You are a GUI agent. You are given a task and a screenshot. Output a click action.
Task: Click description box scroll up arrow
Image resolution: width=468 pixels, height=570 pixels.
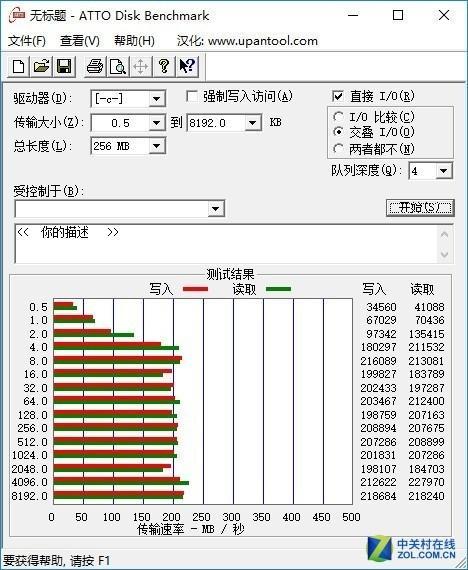[444, 234]
